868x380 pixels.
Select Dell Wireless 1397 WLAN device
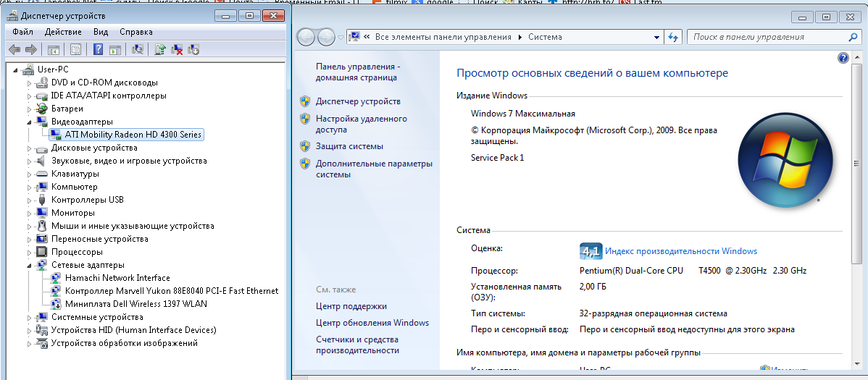click(x=136, y=304)
